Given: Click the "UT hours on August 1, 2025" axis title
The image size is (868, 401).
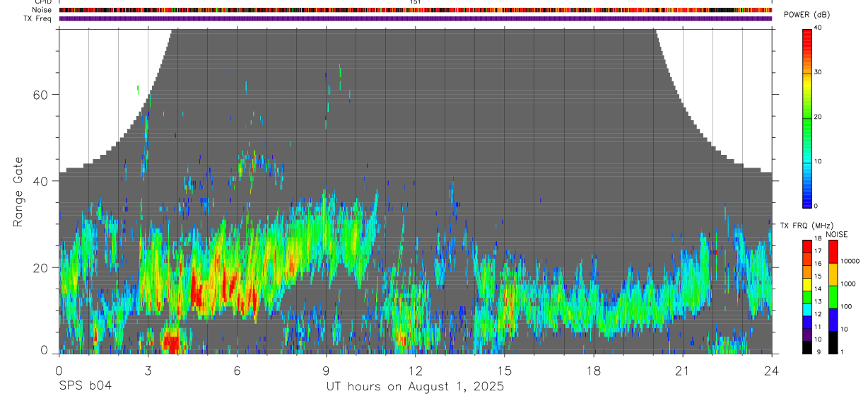Looking at the screenshot, I should (415, 387).
